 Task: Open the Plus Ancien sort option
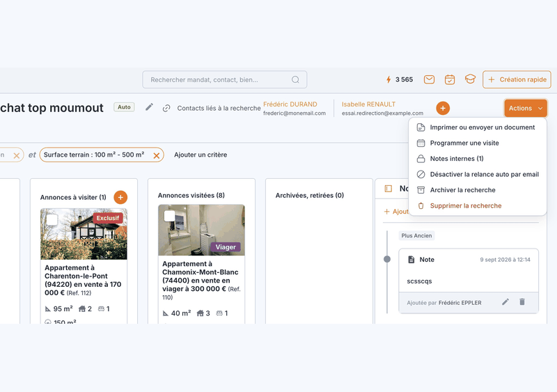pos(416,235)
